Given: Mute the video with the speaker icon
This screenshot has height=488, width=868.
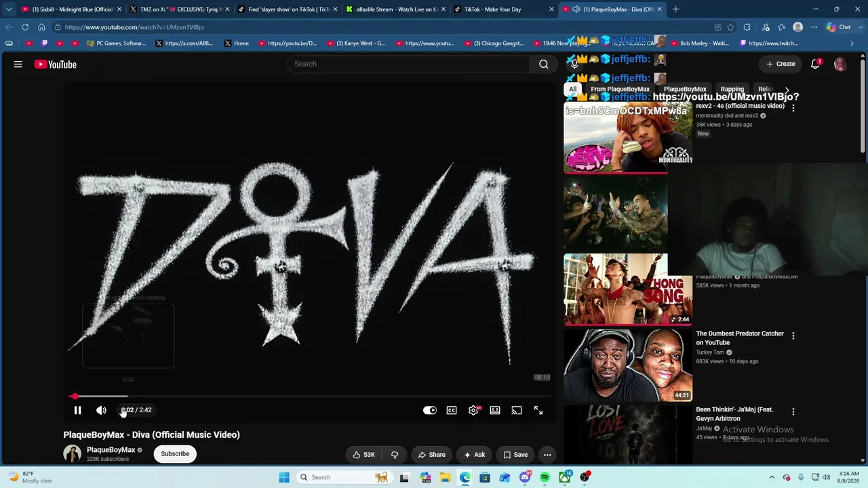Looking at the screenshot, I should (x=101, y=410).
